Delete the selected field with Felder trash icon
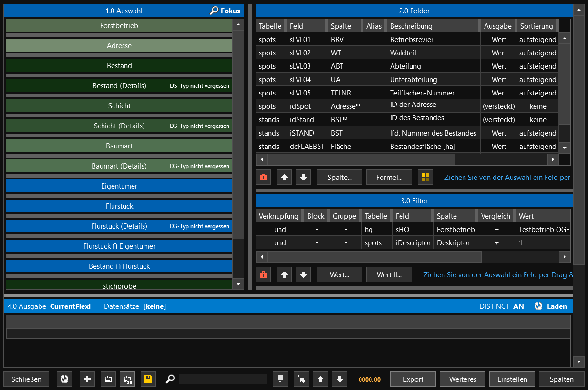 tap(263, 178)
